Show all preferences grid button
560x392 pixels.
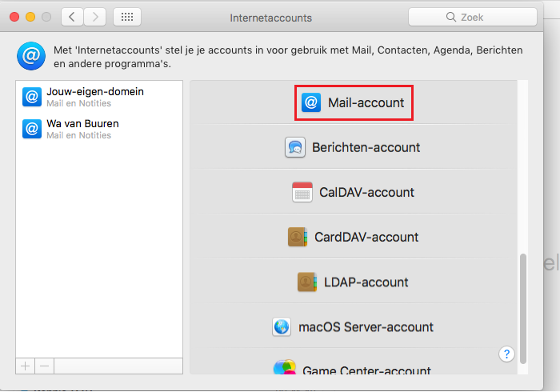pos(127,17)
